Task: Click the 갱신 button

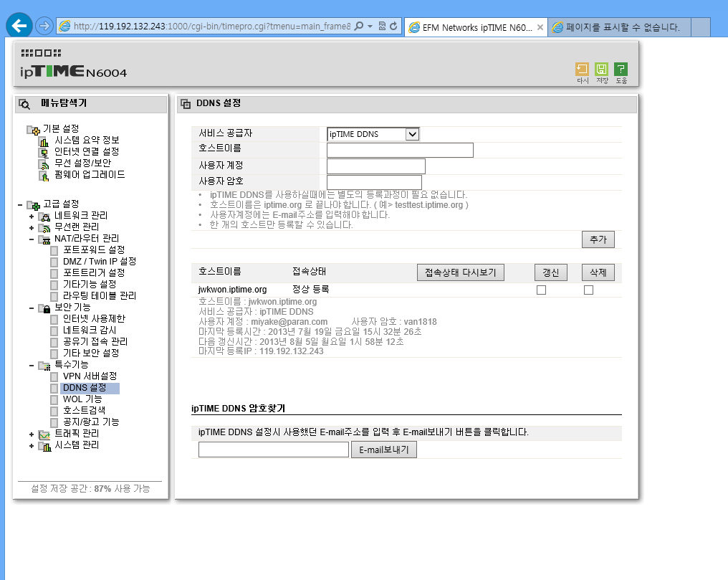Action: click(x=550, y=272)
